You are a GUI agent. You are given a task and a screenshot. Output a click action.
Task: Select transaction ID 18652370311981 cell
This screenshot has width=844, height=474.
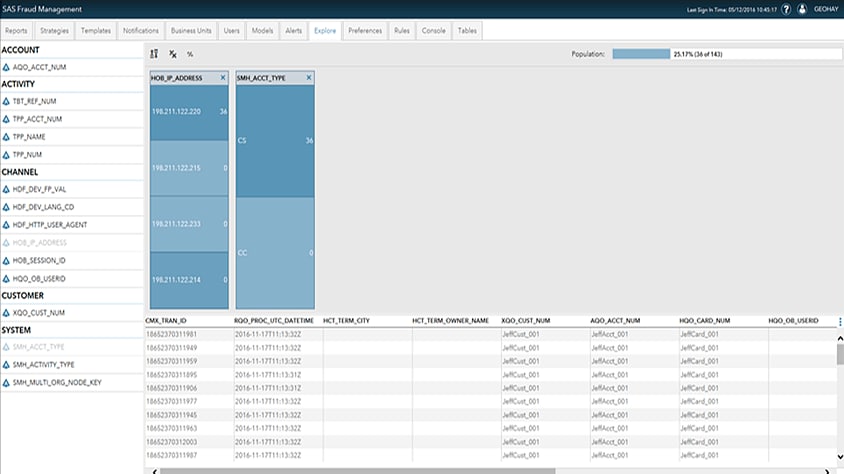point(189,334)
